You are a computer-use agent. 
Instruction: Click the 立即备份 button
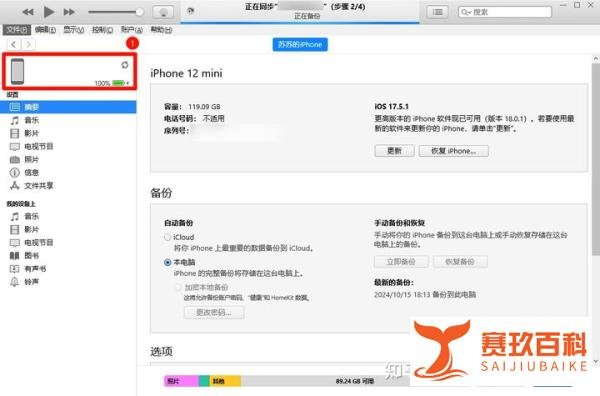point(401,262)
